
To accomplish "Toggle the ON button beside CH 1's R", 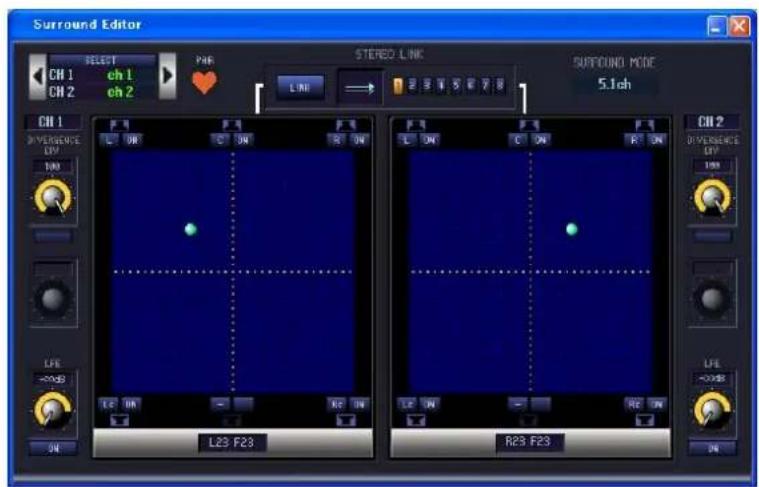I will 359,140.
